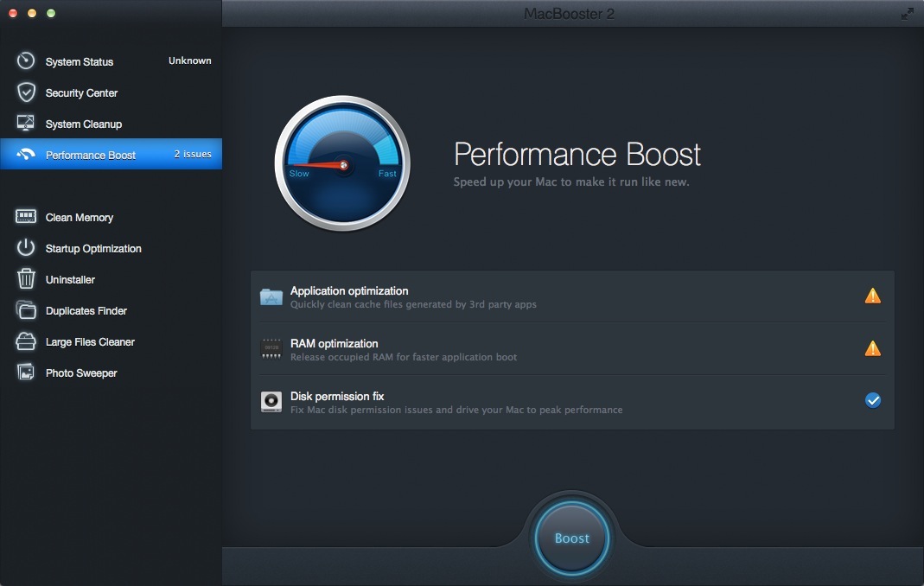Enter full screen using top-right arrows
The height and width of the screenshot is (586, 924).
[x=907, y=14]
